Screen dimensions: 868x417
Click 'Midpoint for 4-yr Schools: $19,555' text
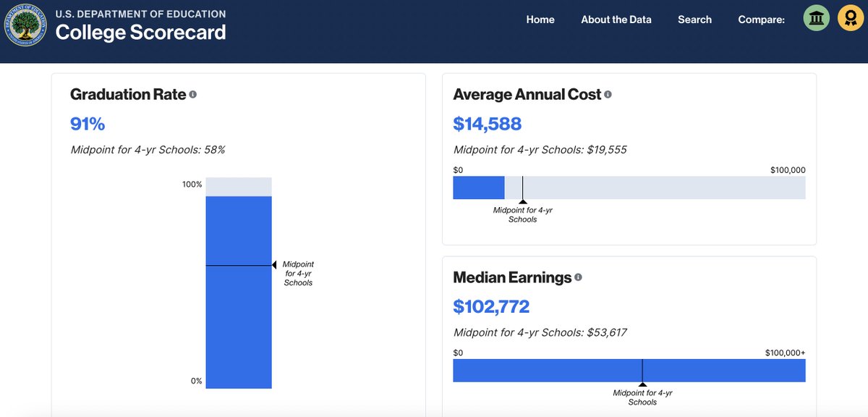pyautogui.click(x=540, y=150)
